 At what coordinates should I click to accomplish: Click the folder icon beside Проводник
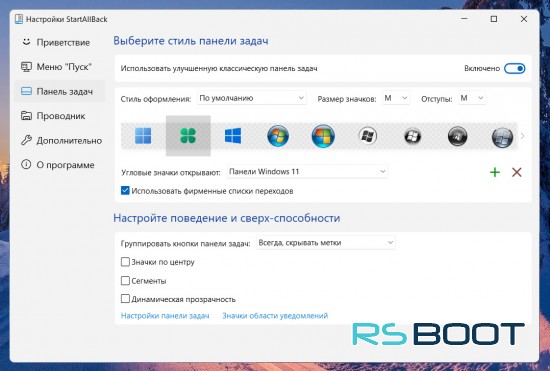(x=26, y=116)
